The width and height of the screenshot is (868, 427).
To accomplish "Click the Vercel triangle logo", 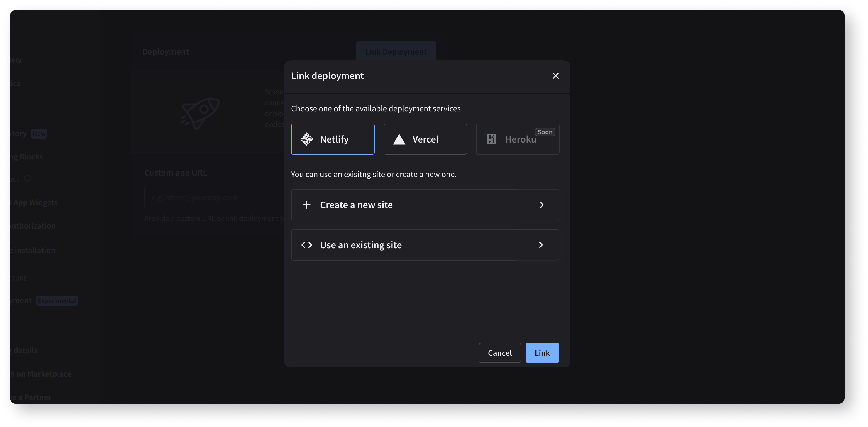I will pyautogui.click(x=399, y=139).
